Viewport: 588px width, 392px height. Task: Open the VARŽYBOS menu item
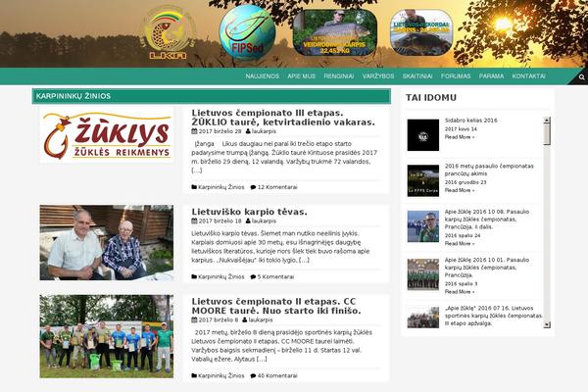click(378, 76)
